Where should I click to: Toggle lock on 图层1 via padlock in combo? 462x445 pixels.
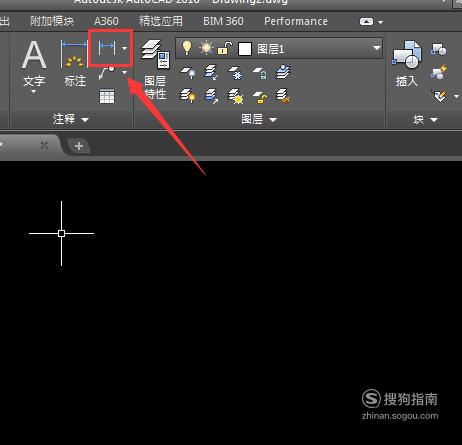tap(225, 49)
